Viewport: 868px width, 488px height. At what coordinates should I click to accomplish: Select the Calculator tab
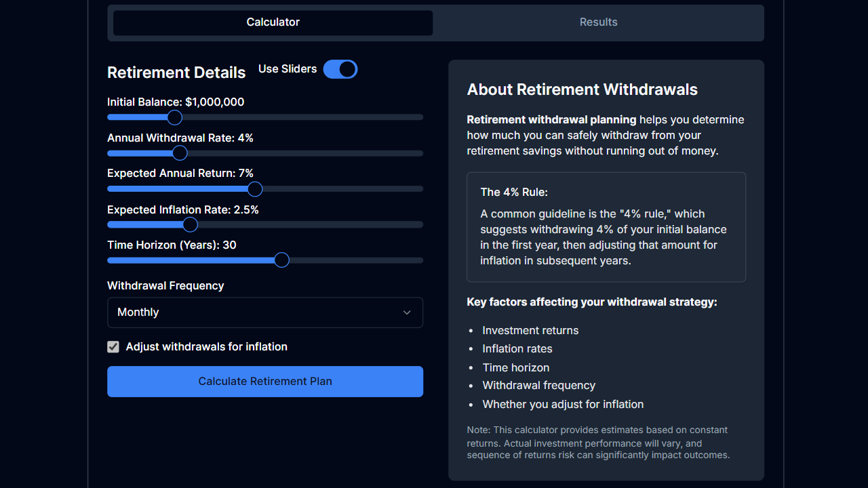pos(273,22)
